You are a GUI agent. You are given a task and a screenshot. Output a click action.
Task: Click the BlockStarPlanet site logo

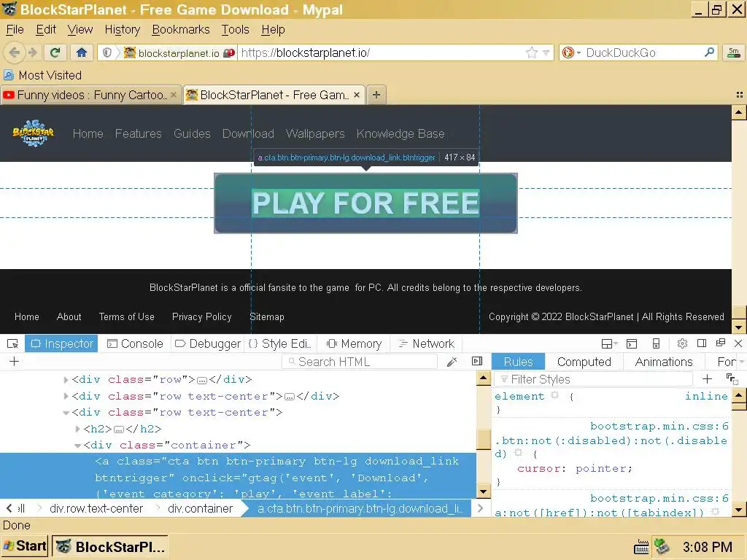[34, 133]
